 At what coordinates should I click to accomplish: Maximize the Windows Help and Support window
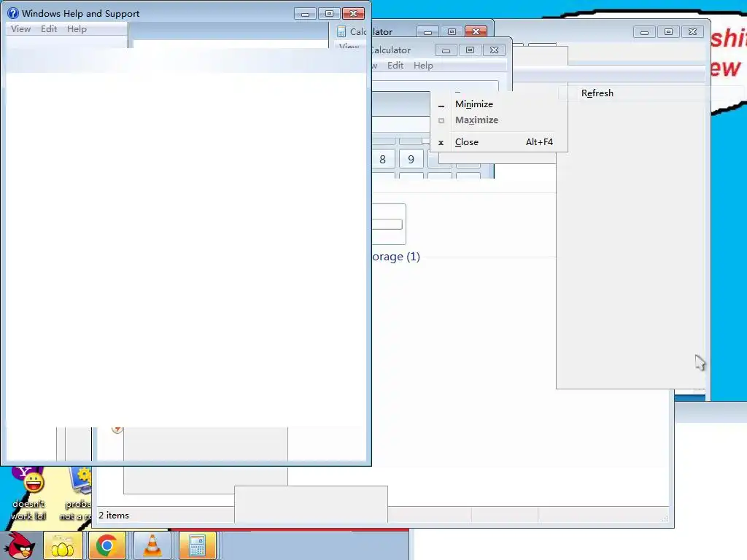(x=329, y=14)
